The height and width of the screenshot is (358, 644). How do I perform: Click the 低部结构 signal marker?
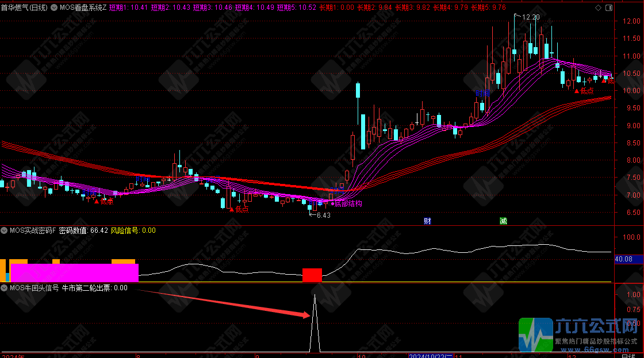point(346,203)
